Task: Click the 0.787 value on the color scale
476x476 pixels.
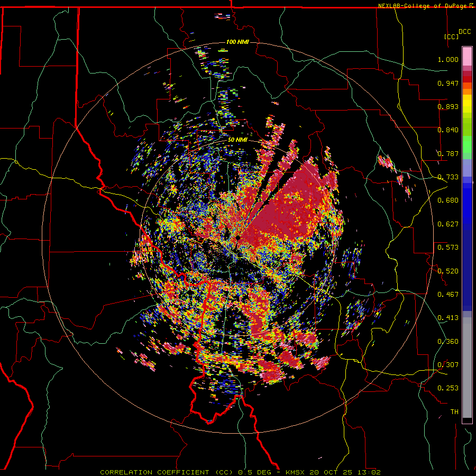Action: point(448,153)
